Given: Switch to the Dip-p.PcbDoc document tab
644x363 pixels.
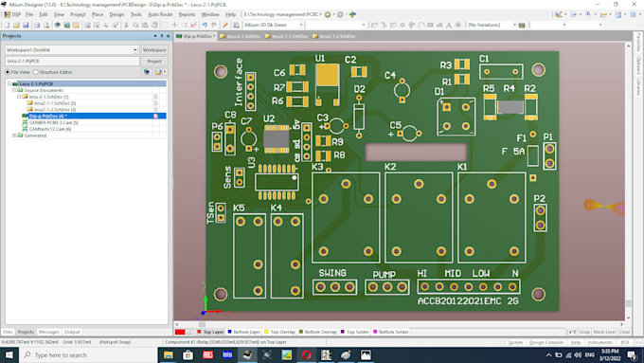Looking at the screenshot, I should [x=195, y=36].
